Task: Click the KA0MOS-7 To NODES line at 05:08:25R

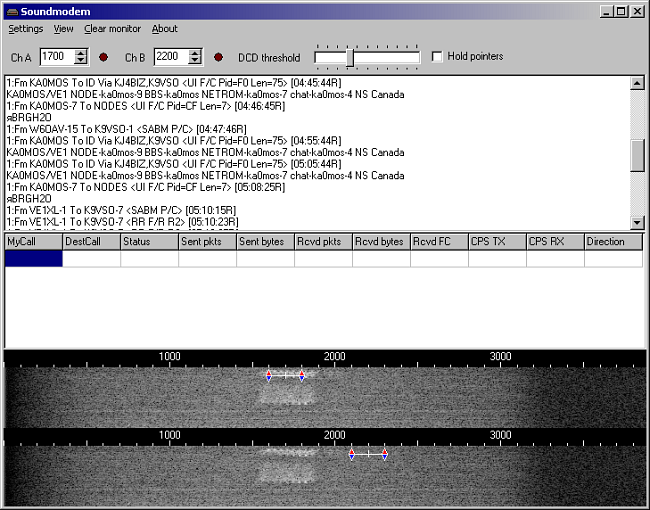Action: click(x=146, y=187)
